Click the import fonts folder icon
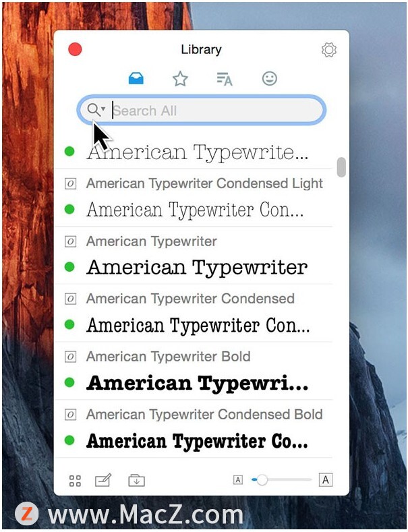 coord(136,481)
